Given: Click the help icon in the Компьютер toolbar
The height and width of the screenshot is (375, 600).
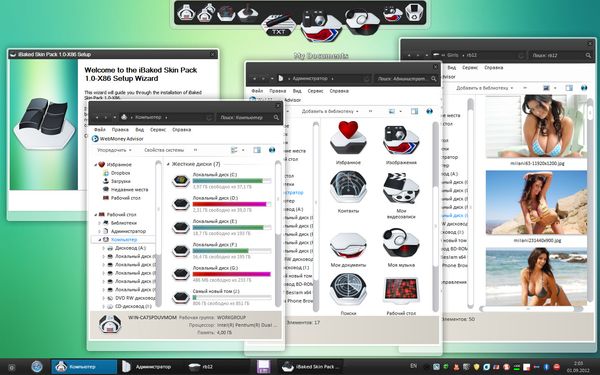Looking at the screenshot, I should [272, 150].
